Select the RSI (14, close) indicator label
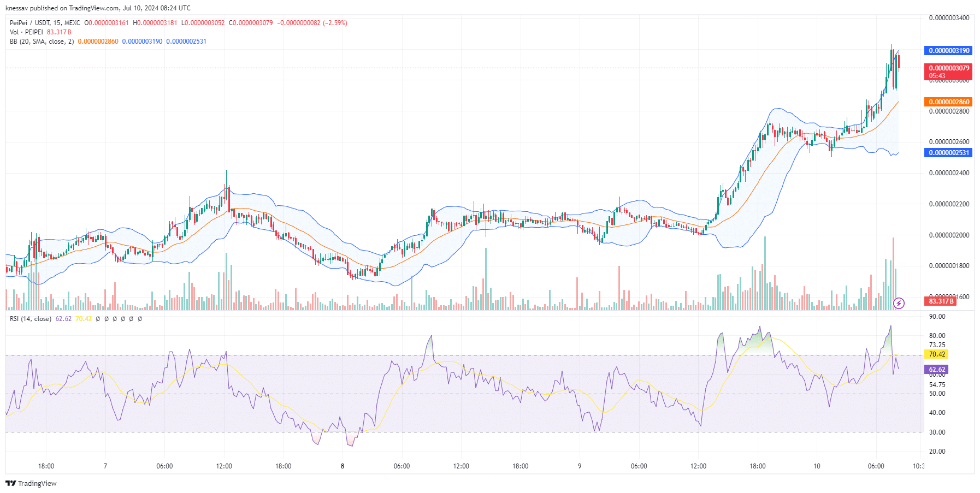 (31, 319)
